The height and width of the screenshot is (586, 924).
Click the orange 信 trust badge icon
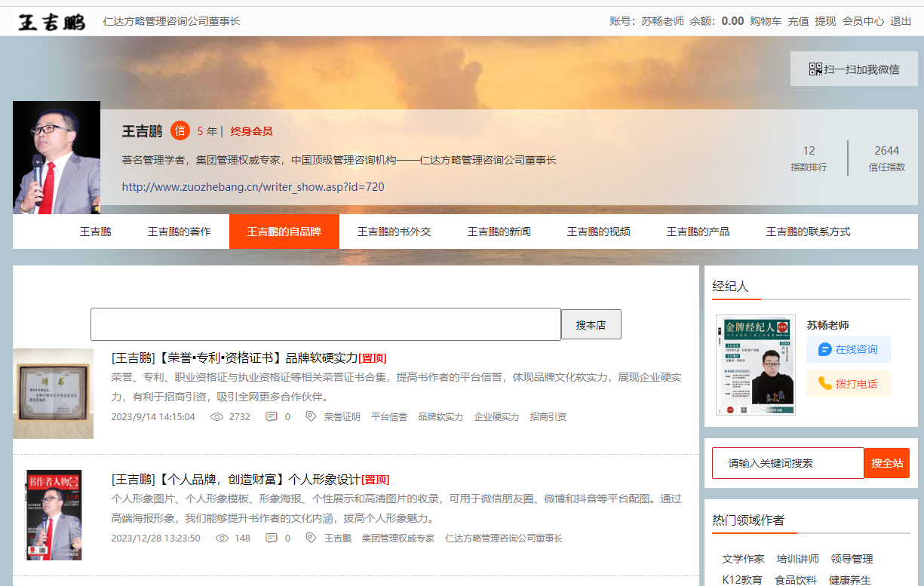tap(180, 130)
